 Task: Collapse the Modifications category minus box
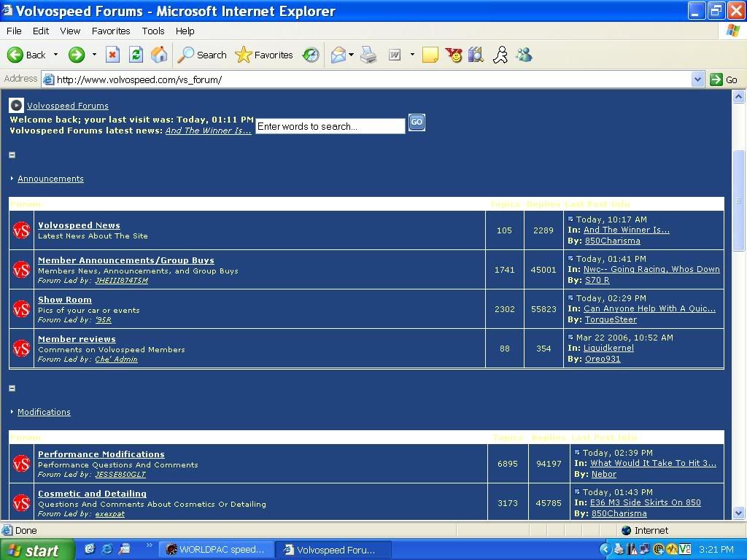[x=12, y=388]
